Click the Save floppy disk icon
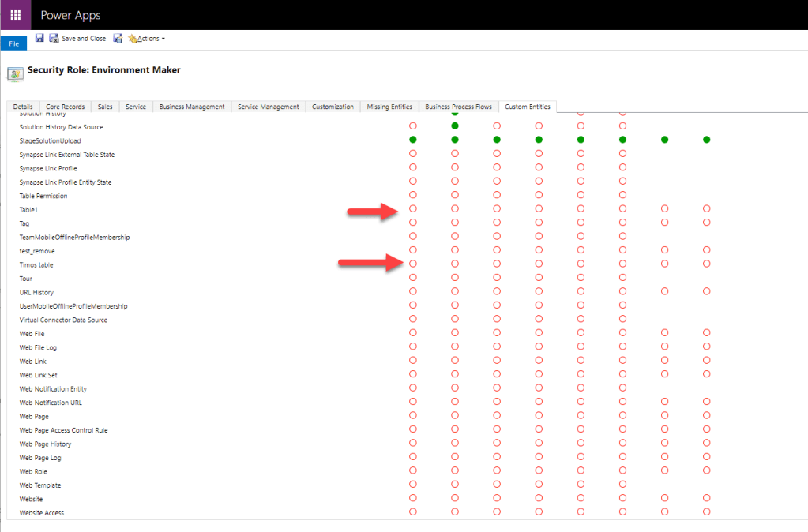808x532 pixels. (39, 38)
